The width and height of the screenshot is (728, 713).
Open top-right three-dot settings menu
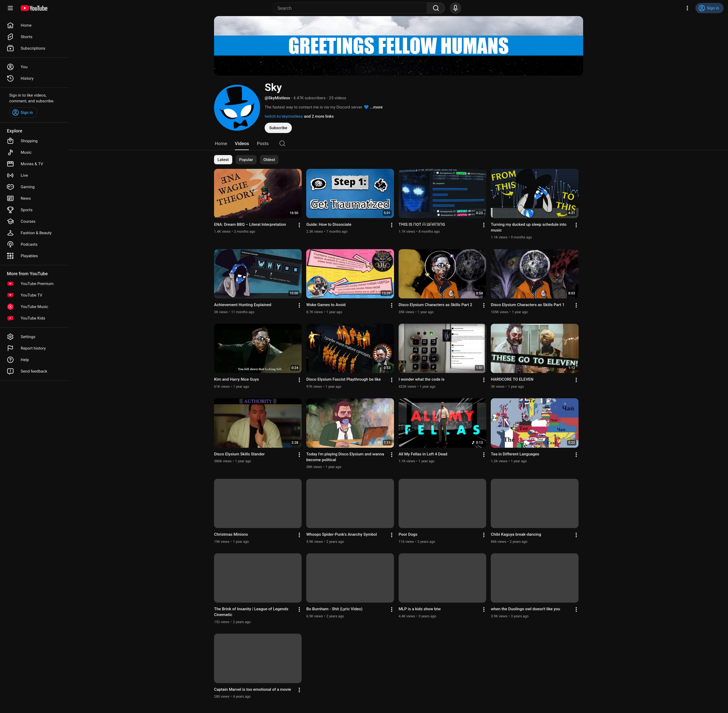pos(687,8)
